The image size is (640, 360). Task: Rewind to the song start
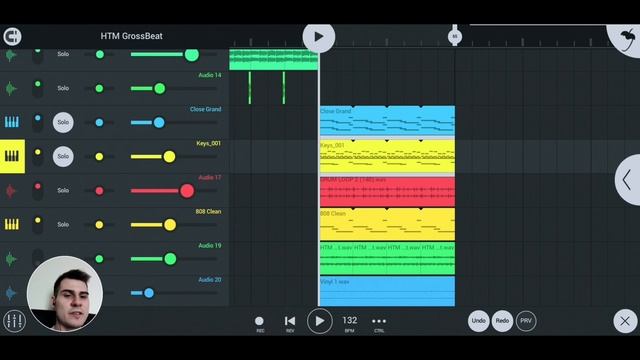click(290, 322)
